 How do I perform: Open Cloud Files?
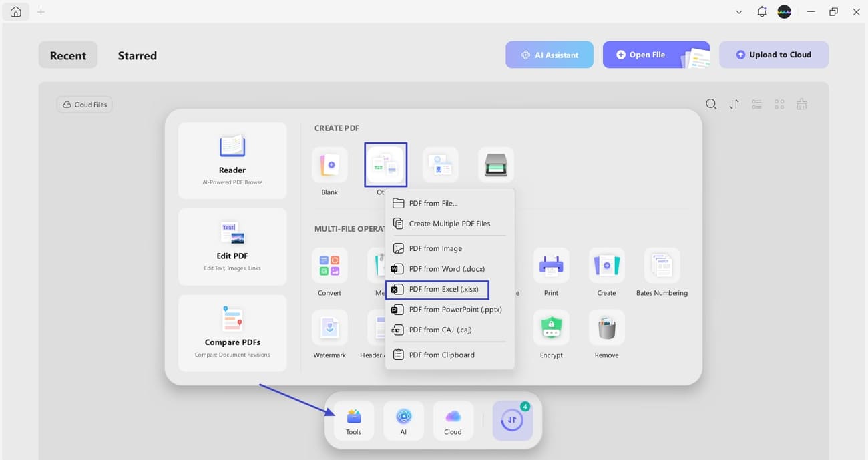click(85, 105)
